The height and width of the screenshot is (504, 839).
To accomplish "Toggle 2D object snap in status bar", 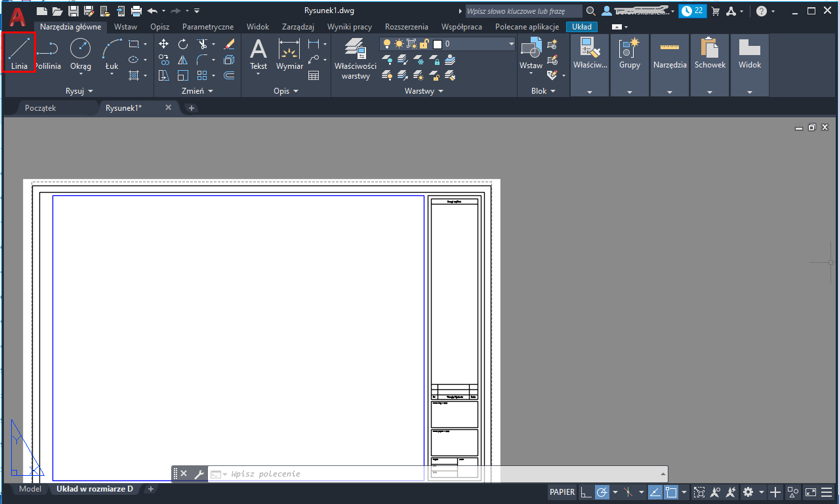I will point(670,492).
